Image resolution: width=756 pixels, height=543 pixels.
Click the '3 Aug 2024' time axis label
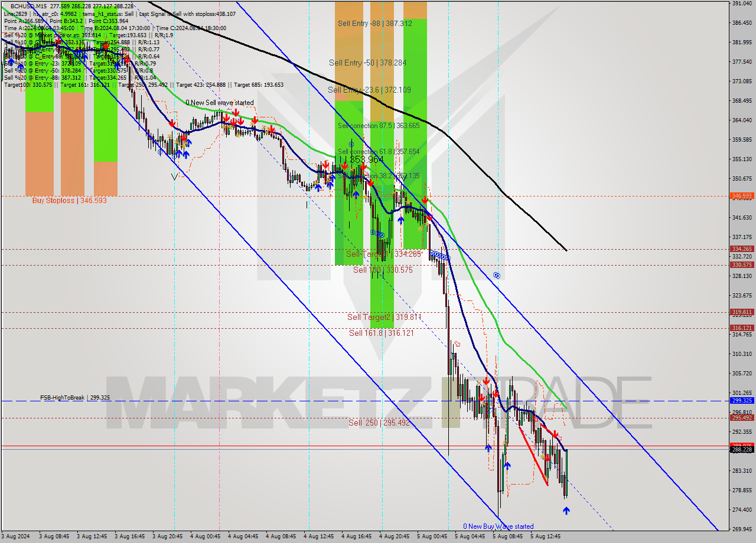pyautogui.click(x=16, y=537)
